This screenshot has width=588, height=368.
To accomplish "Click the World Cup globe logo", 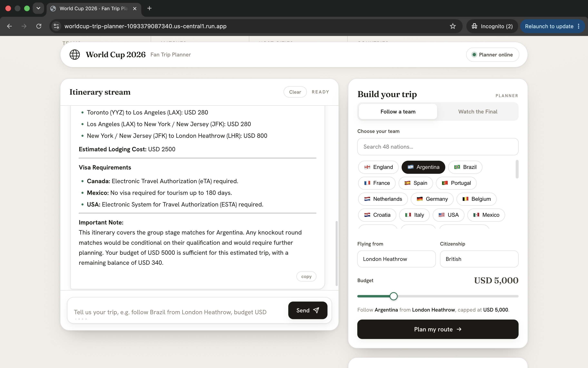I will (x=75, y=55).
